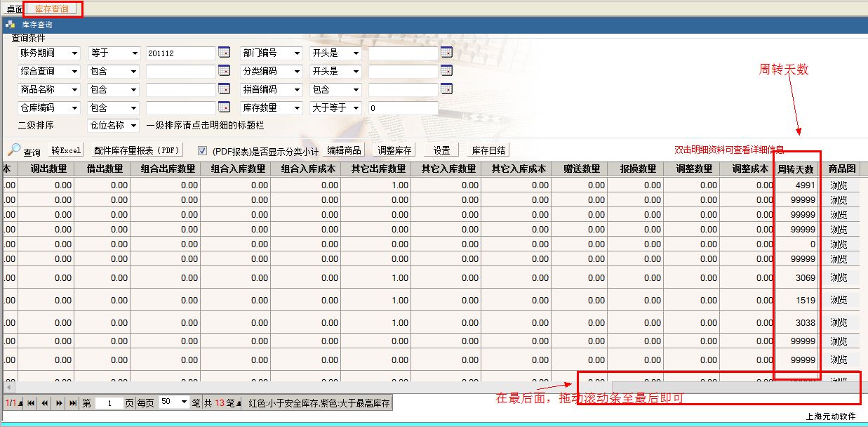
Task: Switch to the 库存查询 tab
Action: point(52,9)
